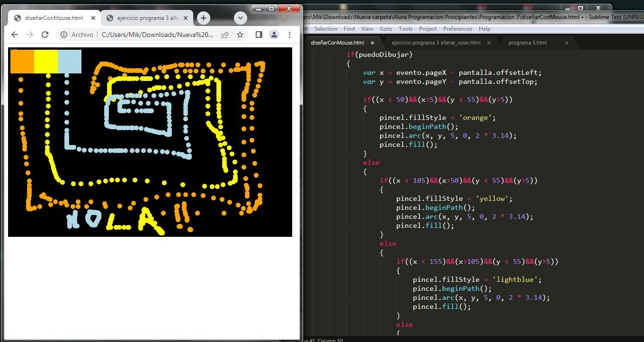The image size is (644, 342).
Task: Open Chrome's tab search dropdown chevron
Action: pyautogui.click(x=241, y=18)
